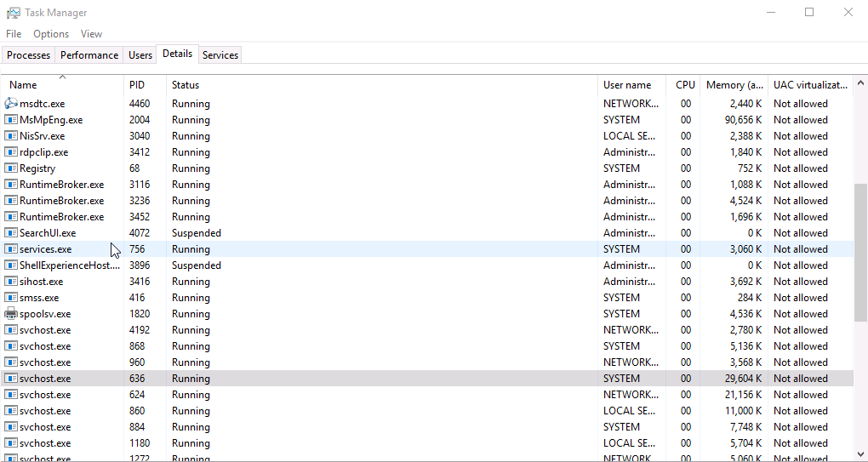
Task: Click icon of svchost.exe PID 860
Action: 10,411
